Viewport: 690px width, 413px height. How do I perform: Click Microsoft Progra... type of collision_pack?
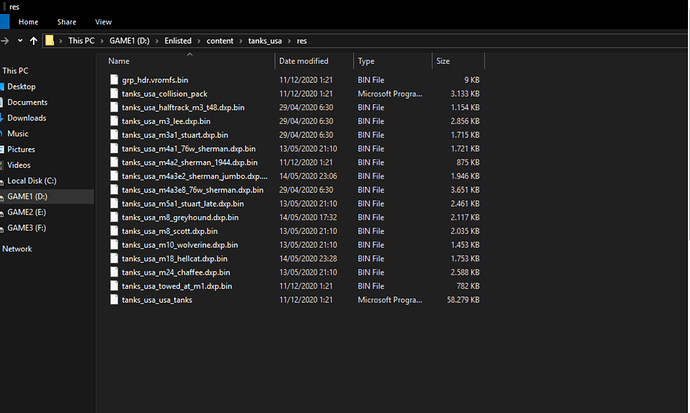tap(390, 94)
